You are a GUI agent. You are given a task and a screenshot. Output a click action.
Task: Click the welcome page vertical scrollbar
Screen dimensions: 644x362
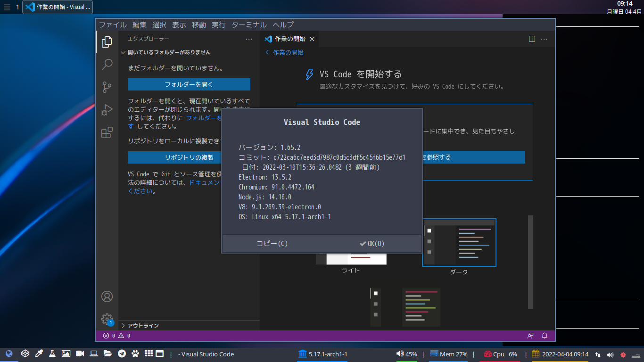[530, 262]
